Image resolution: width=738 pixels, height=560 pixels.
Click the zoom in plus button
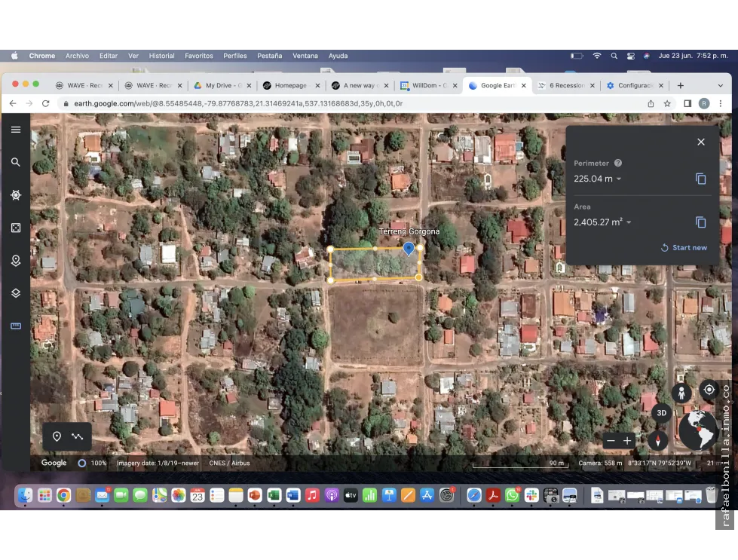point(627,440)
